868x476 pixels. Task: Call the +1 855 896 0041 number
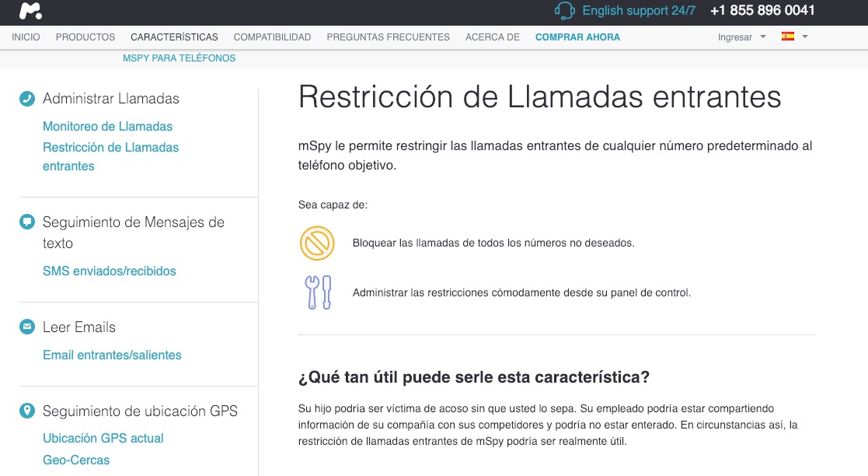tap(762, 12)
